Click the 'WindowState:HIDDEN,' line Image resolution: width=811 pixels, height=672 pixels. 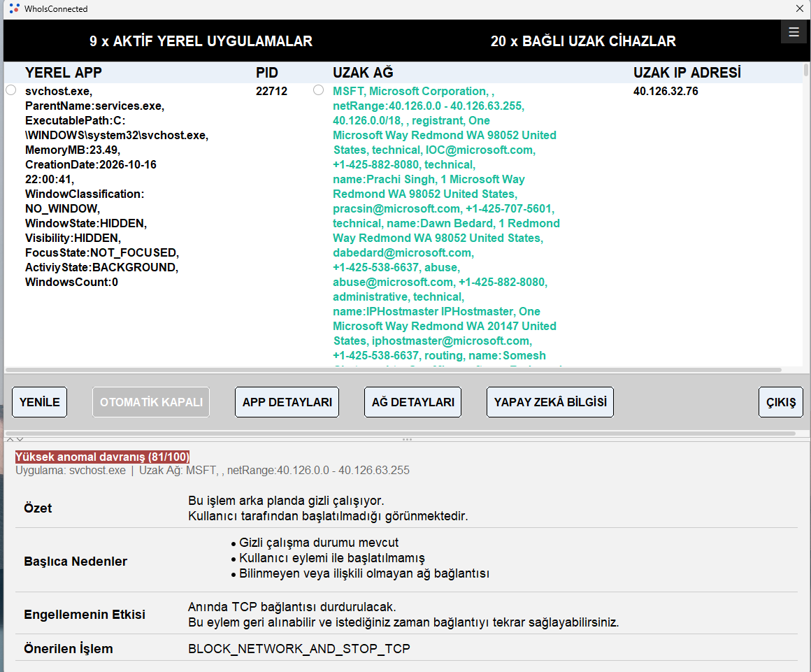86,224
